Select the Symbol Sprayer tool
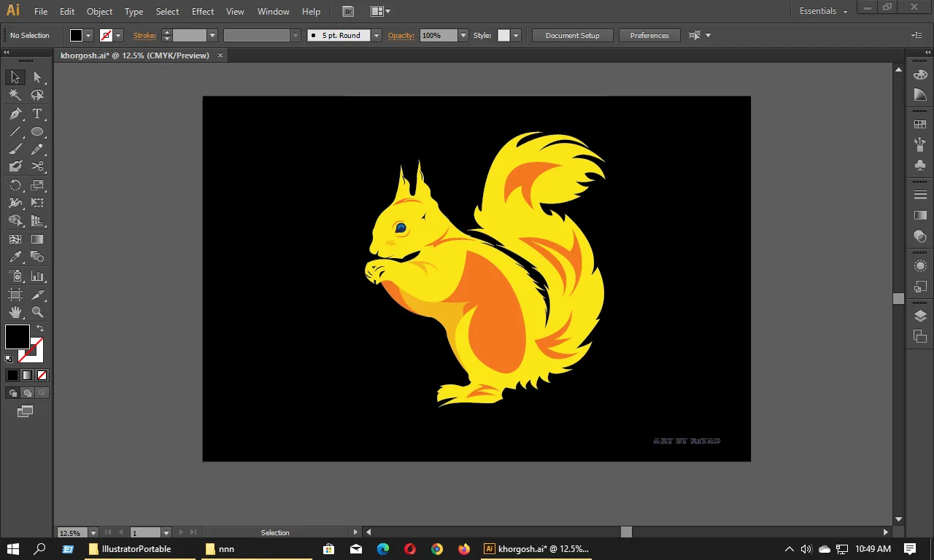 [15, 276]
